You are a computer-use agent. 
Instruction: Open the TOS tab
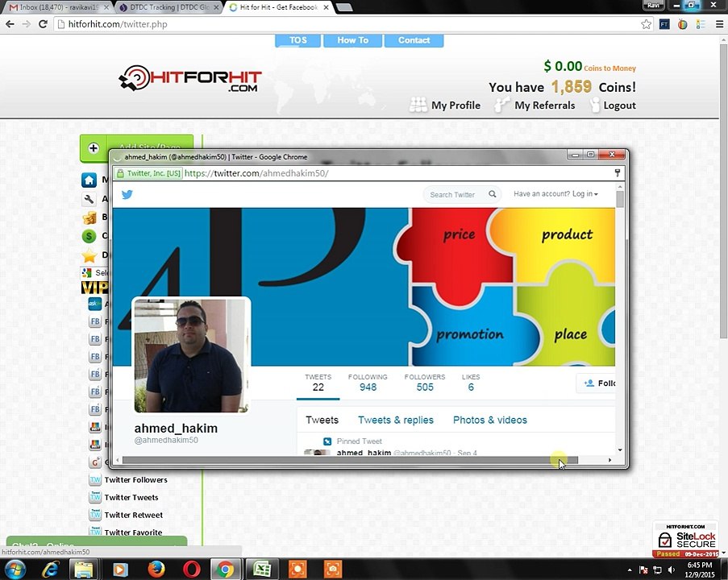click(x=298, y=40)
